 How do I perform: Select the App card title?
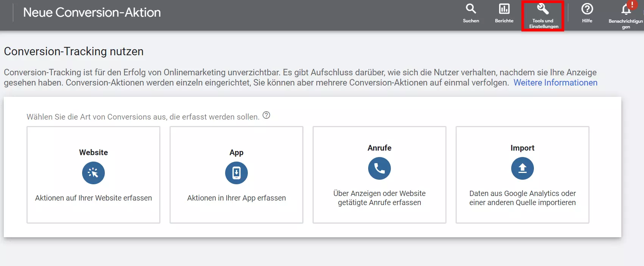coord(236,152)
